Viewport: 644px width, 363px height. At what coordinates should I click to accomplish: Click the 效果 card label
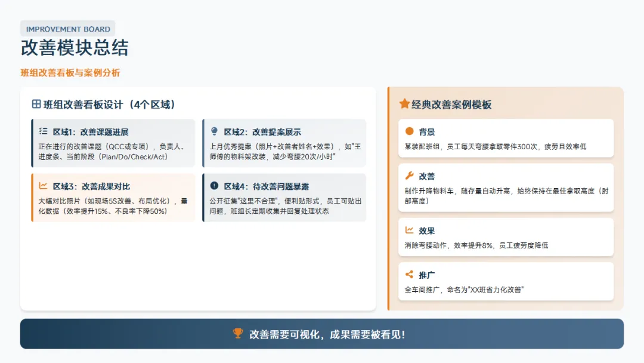coord(427,231)
